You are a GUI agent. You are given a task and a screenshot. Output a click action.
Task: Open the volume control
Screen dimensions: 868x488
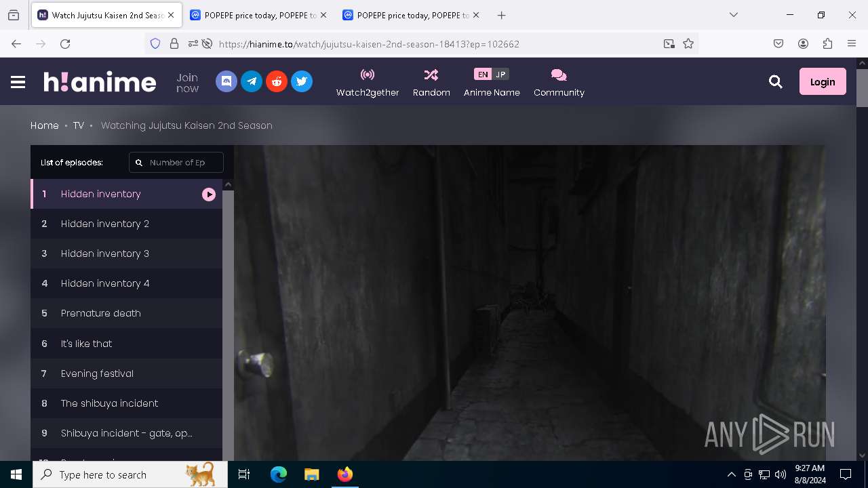click(x=781, y=474)
